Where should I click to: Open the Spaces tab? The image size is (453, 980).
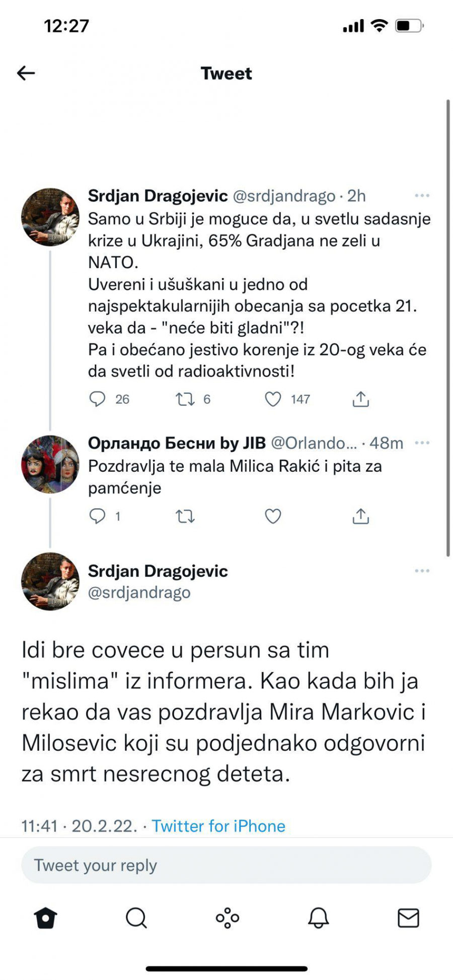click(227, 918)
